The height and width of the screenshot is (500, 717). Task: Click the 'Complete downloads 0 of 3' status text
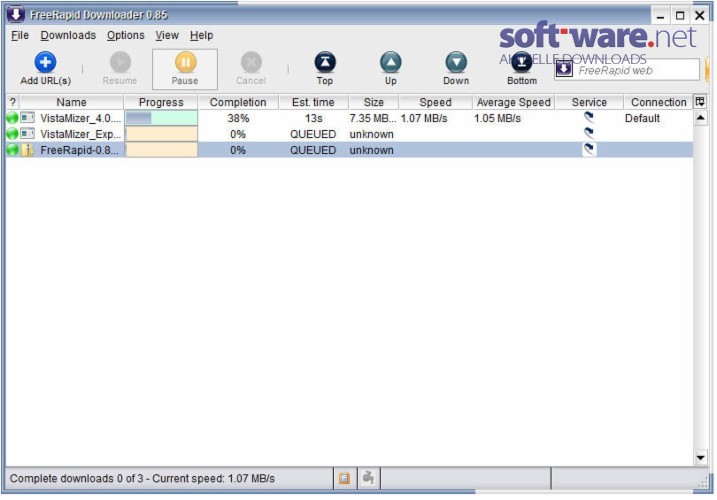point(76,478)
